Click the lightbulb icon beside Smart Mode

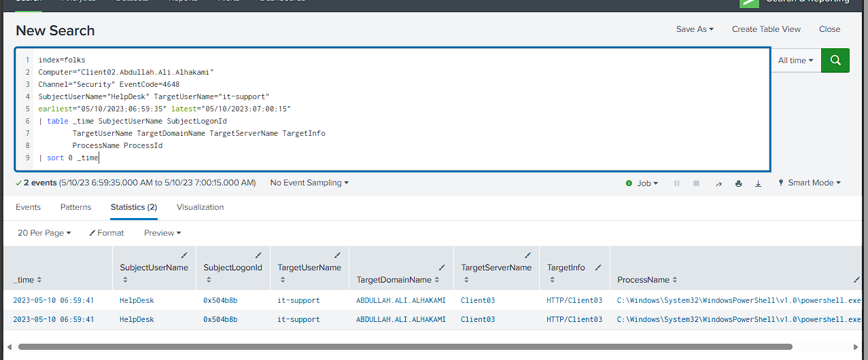coord(781,183)
